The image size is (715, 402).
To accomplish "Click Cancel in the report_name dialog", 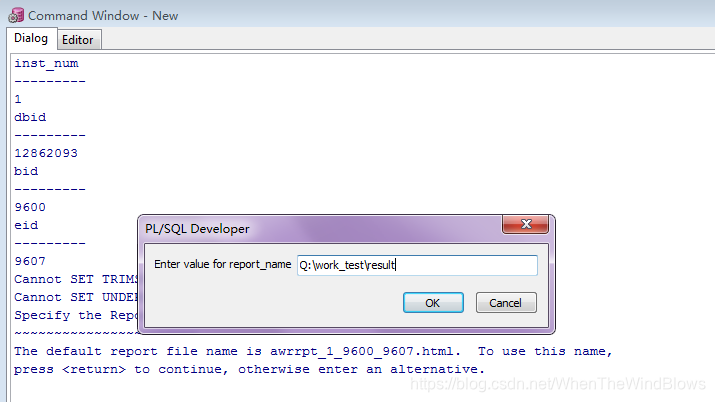I will click(x=506, y=303).
